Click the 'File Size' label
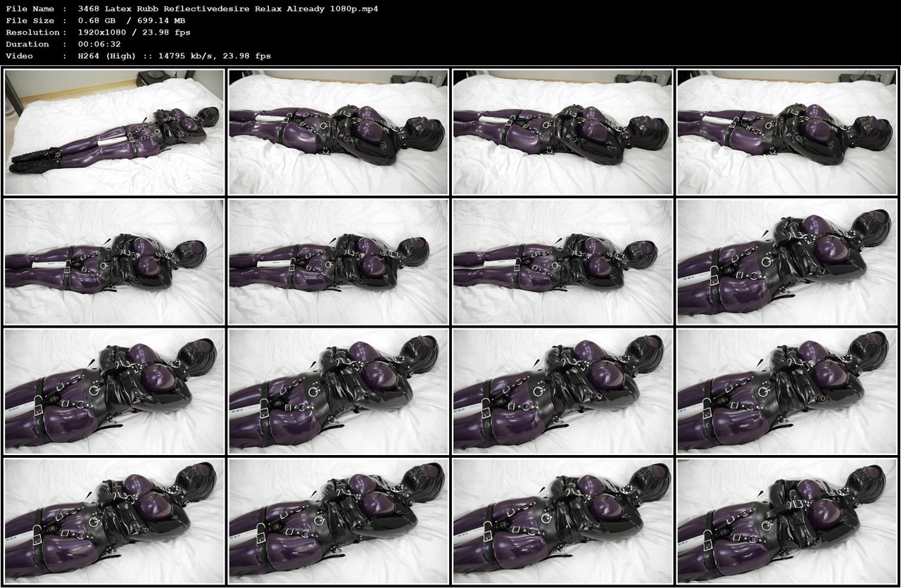The width and height of the screenshot is (901, 588). 30,20
